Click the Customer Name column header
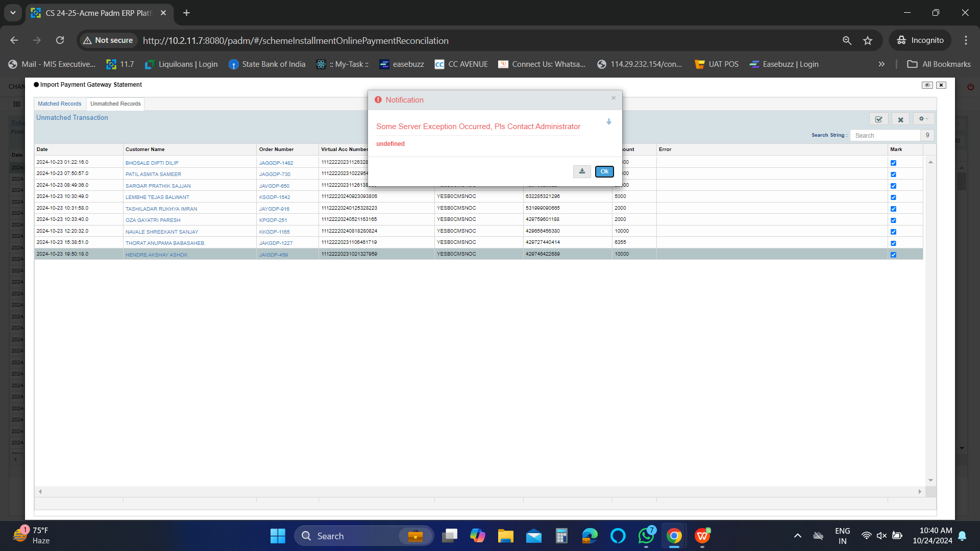 190,149
